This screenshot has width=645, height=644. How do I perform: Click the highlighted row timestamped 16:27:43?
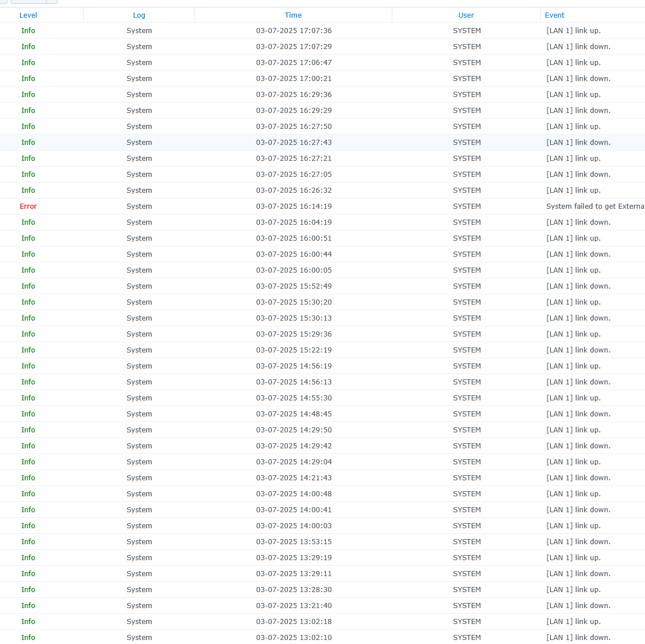[294, 143]
